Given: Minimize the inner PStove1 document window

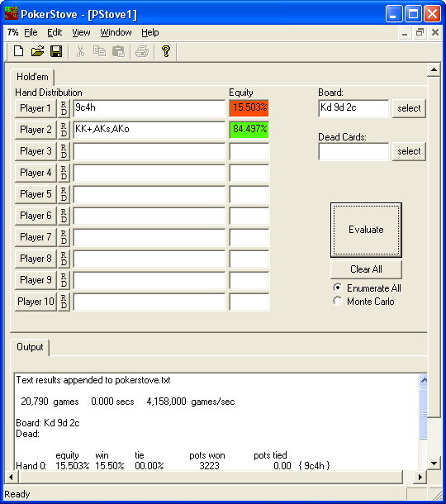Looking at the screenshot, I should tap(405, 32).
